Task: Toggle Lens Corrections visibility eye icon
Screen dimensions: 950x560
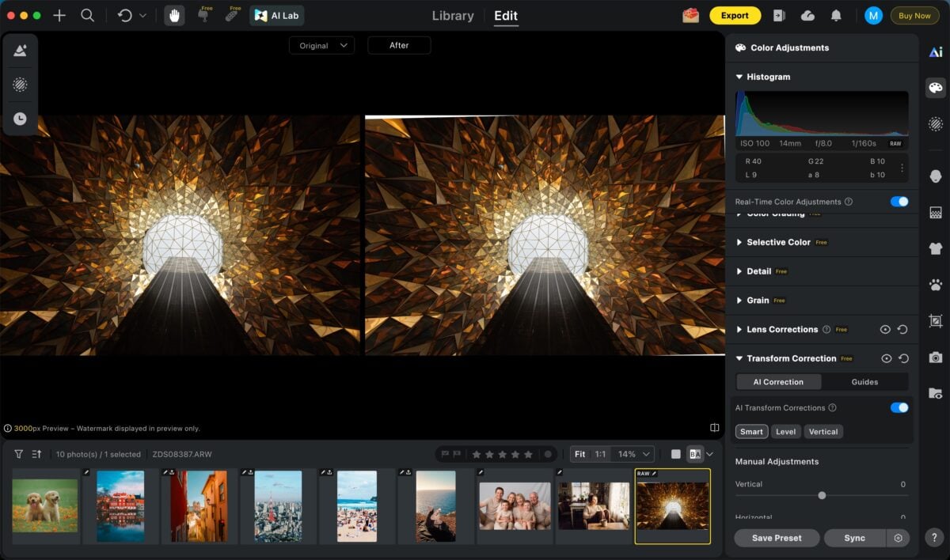Action: pyautogui.click(x=886, y=330)
